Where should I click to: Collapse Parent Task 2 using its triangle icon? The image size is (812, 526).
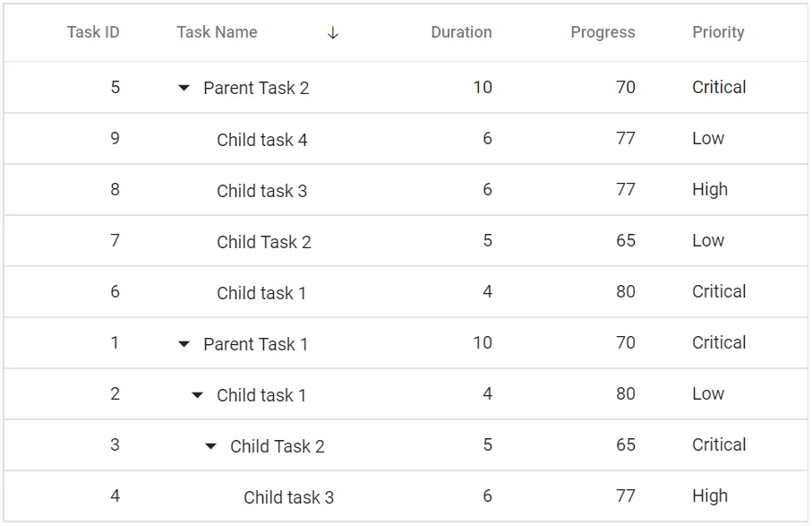184,87
